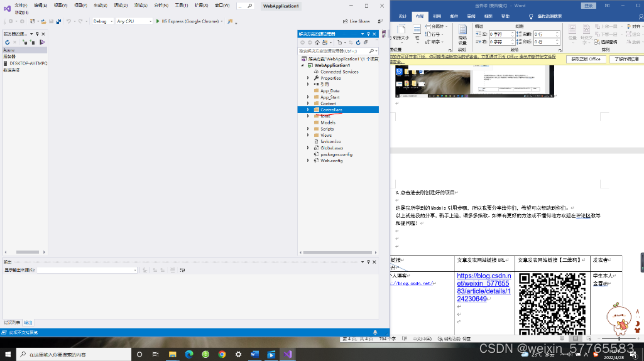Screen dimensions: 644x361
Task: Click Undo in the Visual Studio toolbar
Action: click(68, 21)
